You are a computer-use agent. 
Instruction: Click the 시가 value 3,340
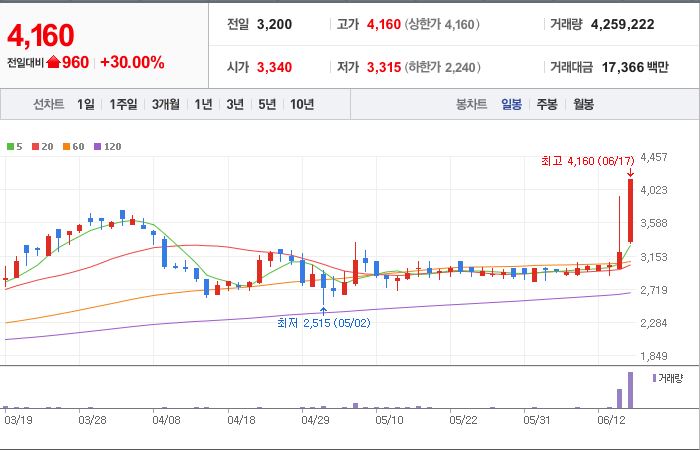[x=274, y=67]
